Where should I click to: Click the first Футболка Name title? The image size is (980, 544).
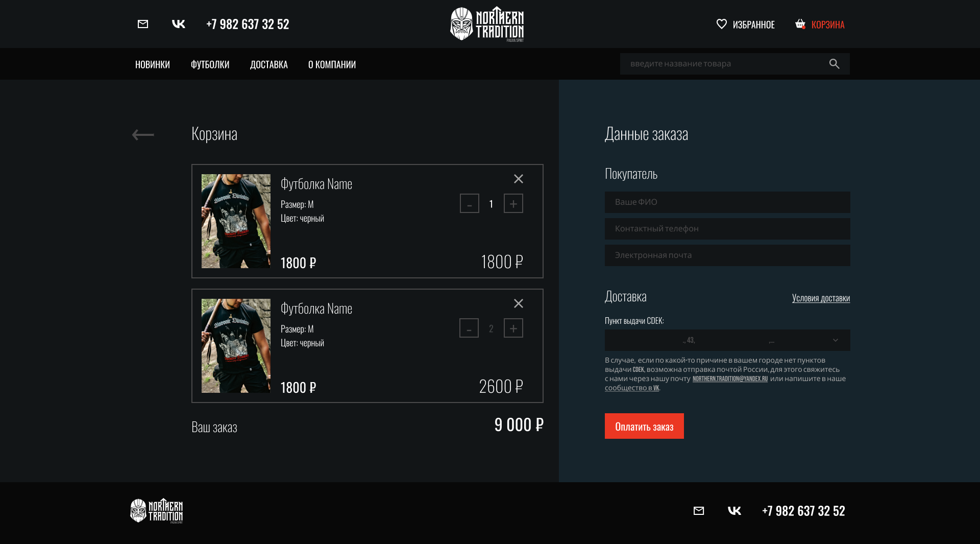click(316, 184)
